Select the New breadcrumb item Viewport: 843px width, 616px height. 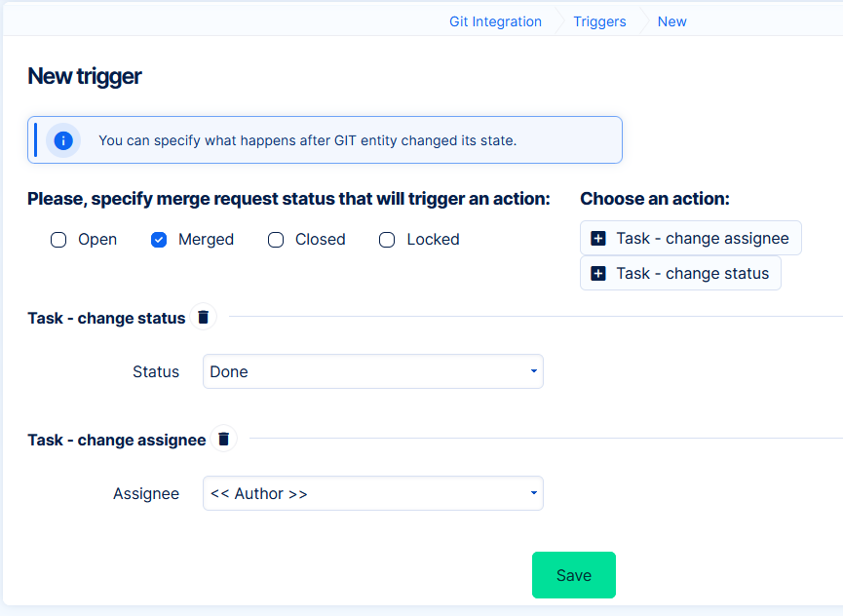pyautogui.click(x=671, y=21)
